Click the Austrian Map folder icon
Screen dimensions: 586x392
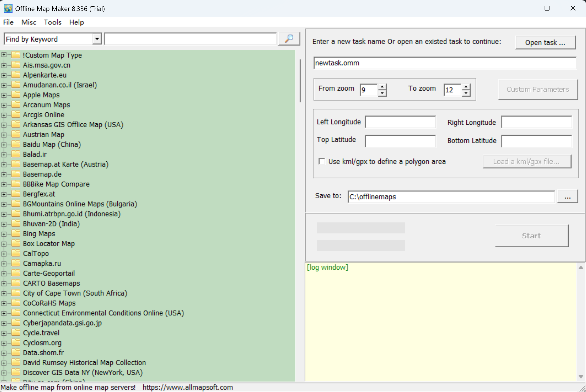(x=16, y=134)
